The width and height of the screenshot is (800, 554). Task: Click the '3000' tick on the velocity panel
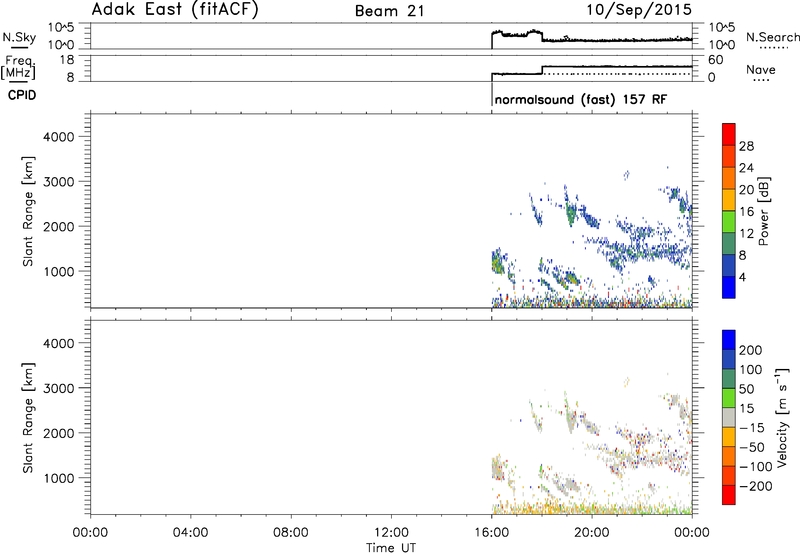click(x=59, y=388)
